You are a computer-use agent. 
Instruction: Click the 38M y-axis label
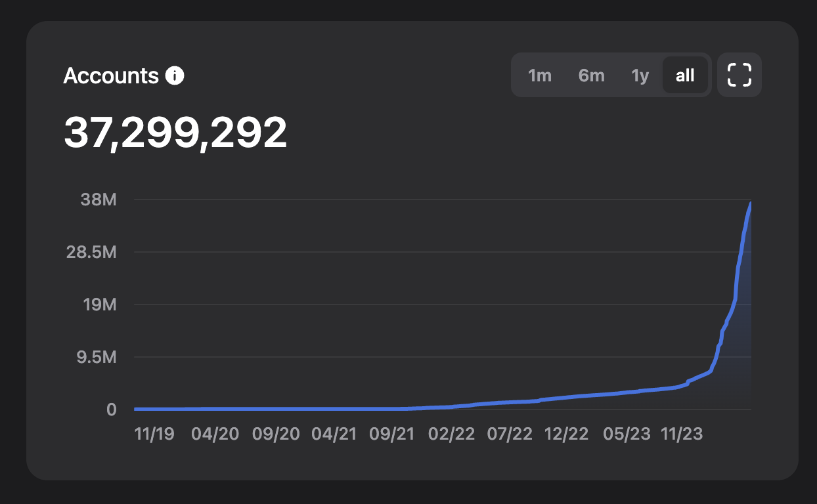[99, 199]
